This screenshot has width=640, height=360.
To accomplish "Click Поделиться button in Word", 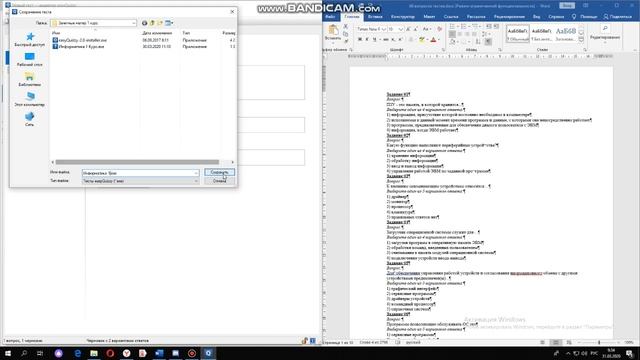I will pyautogui.click(x=617, y=17).
